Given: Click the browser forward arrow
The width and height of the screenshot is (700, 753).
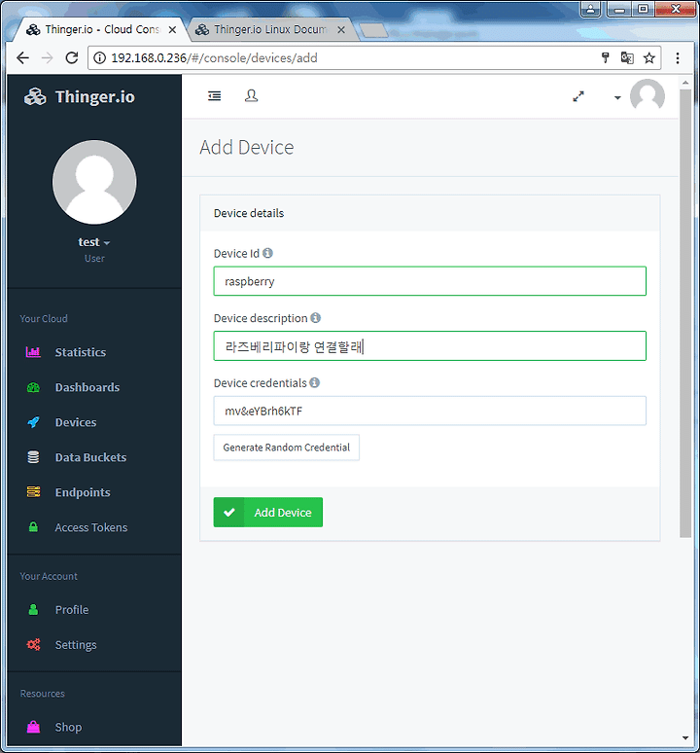Looking at the screenshot, I should click(x=47, y=58).
